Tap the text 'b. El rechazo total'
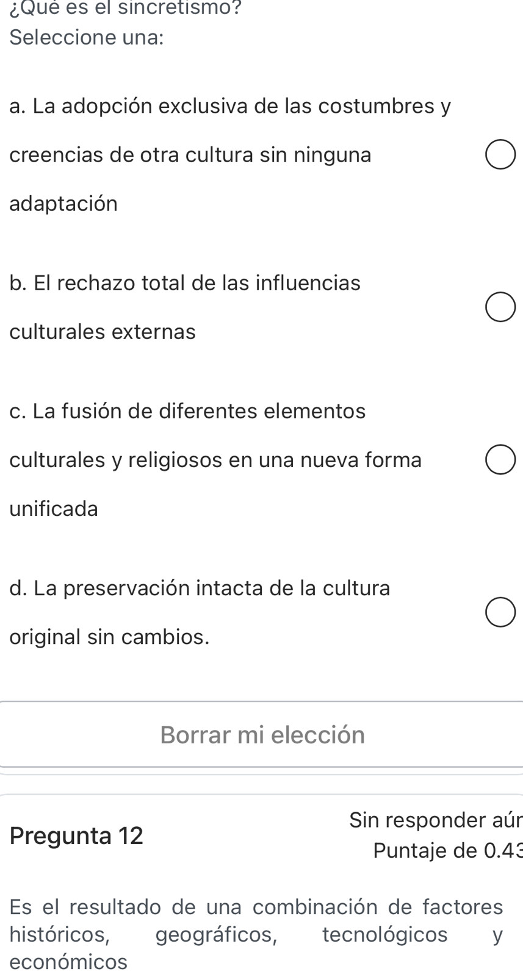 pos(185,283)
